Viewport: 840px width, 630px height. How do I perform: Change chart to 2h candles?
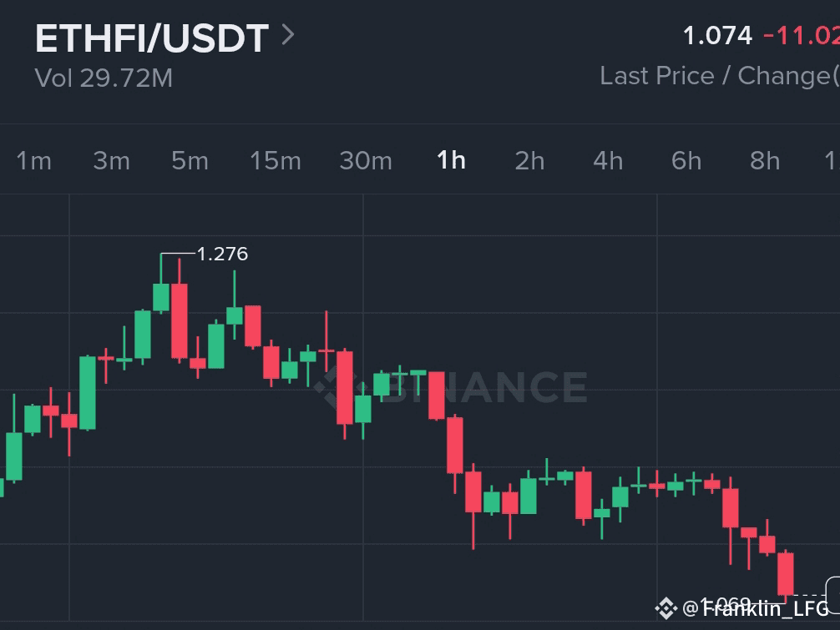[x=529, y=161]
